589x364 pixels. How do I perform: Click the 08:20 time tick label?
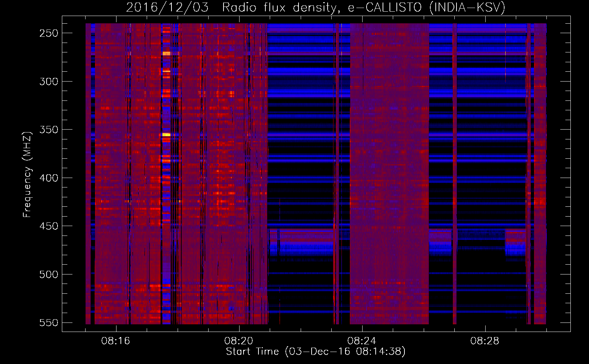pos(239,341)
